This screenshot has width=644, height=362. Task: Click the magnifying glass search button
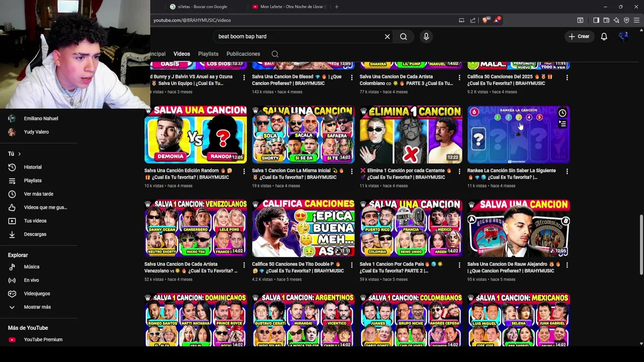[404, 36]
